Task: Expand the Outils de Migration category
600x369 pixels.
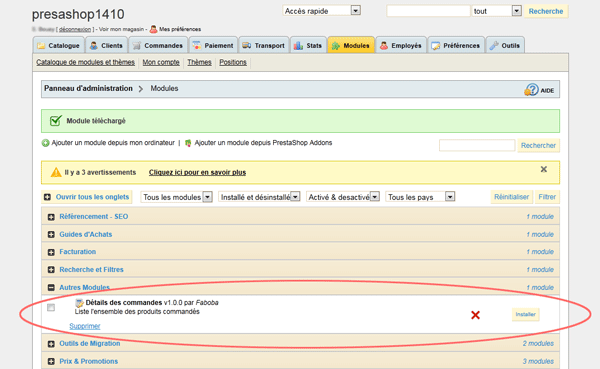Action: coord(51,344)
